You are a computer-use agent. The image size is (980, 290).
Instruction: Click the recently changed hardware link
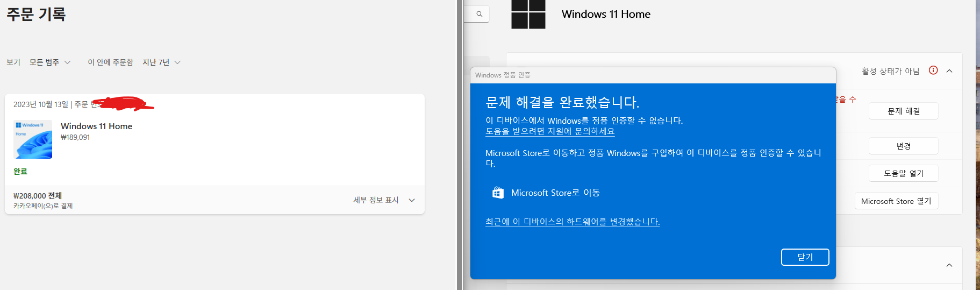click(573, 222)
